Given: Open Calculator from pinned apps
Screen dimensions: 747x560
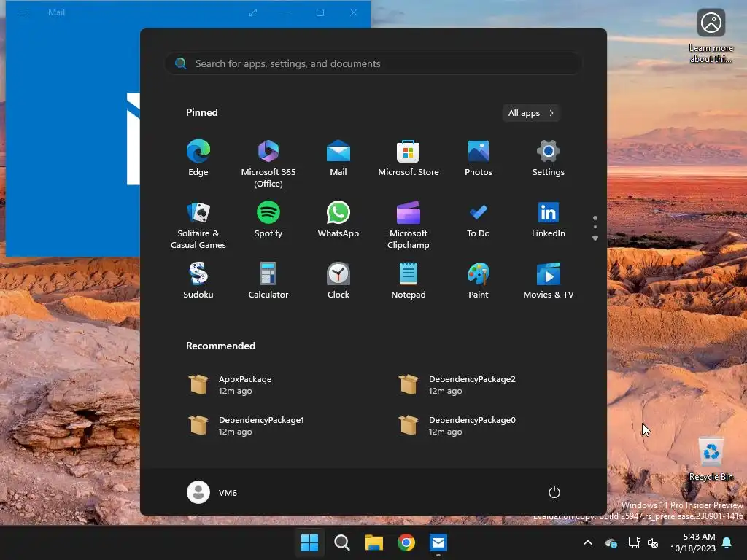Looking at the screenshot, I should [x=268, y=281].
